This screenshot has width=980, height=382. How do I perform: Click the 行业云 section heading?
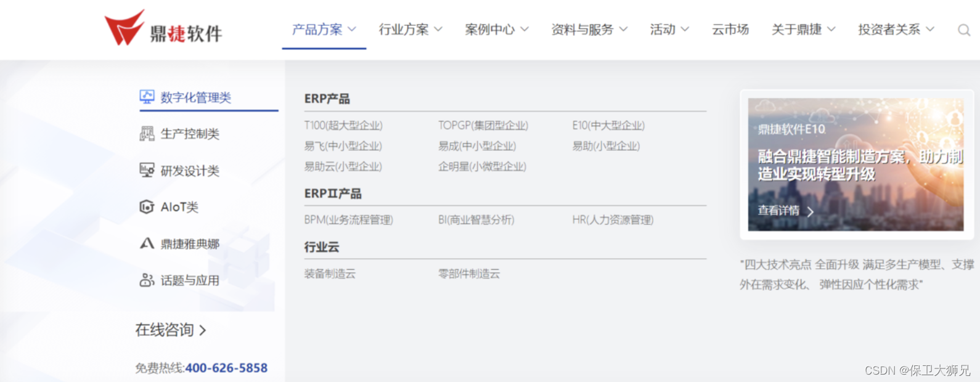pyautogui.click(x=321, y=247)
